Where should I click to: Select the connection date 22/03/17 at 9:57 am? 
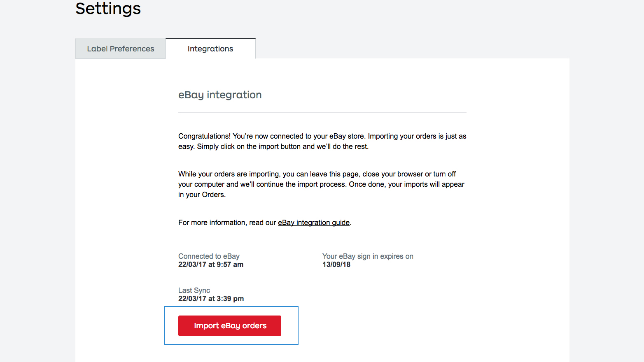[211, 265]
